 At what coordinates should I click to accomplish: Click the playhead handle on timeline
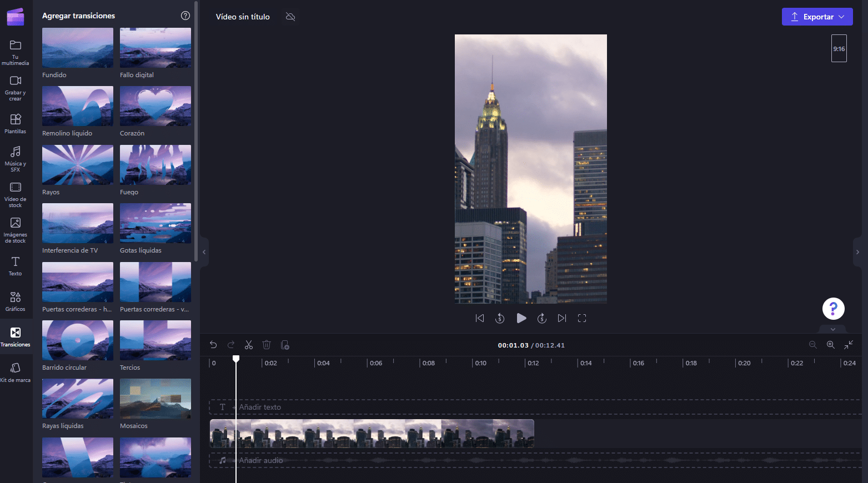coord(236,359)
